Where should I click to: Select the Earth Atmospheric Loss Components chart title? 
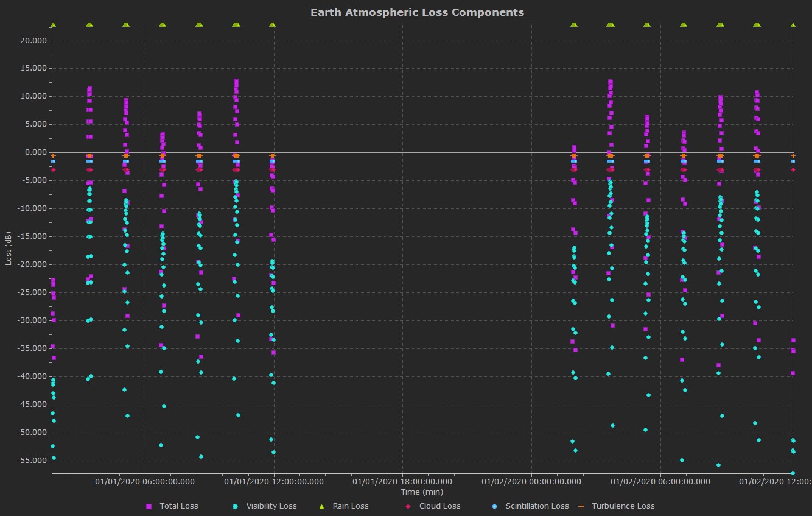click(417, 12)
